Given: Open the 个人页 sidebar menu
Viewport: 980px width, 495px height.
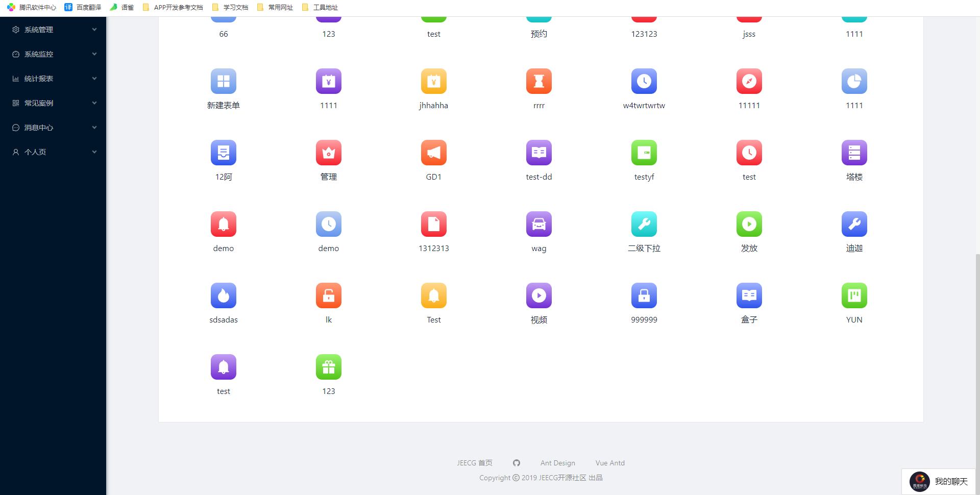Looking at the screenshot, I should 53,152.
